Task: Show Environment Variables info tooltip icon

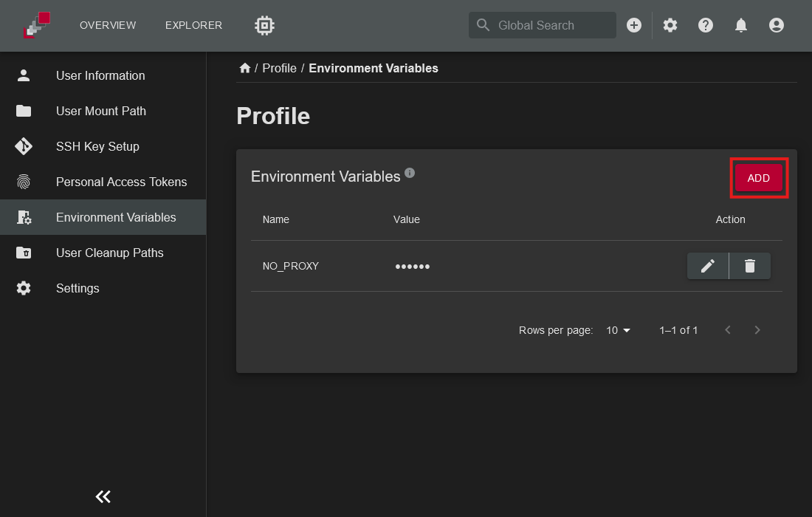Action: coord(410,173)
